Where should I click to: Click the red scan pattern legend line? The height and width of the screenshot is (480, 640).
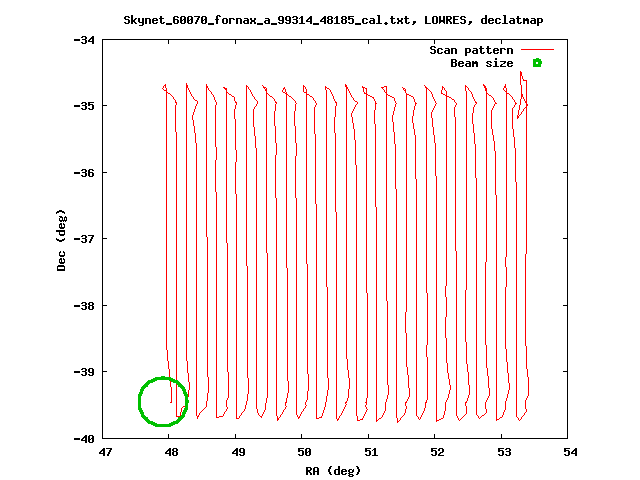pyautogui.click(x=538, y=50)
